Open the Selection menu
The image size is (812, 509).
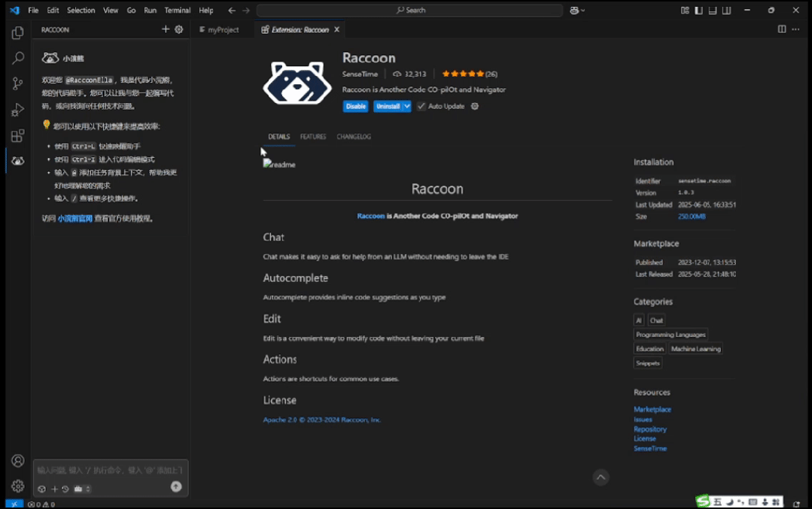81,11
